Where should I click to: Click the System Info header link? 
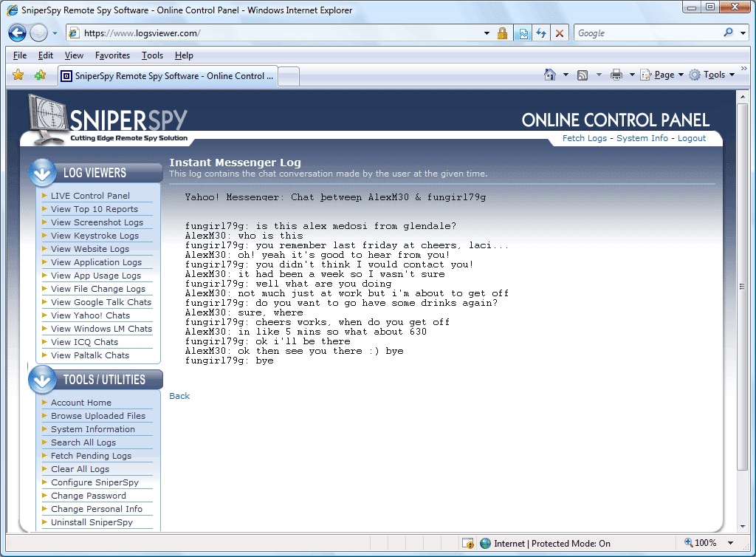point(642,138)
